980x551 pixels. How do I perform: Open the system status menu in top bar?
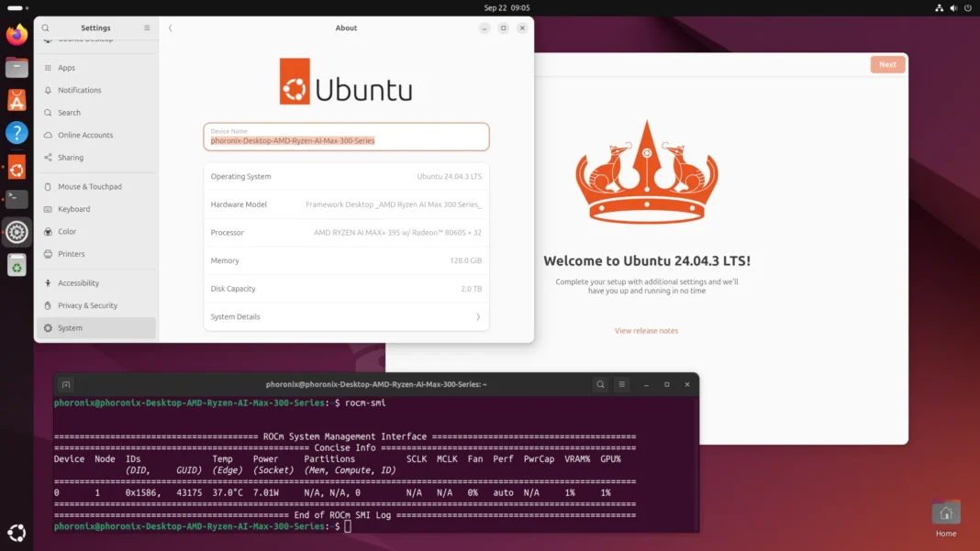pyautogui.click(x=949, y=7)
